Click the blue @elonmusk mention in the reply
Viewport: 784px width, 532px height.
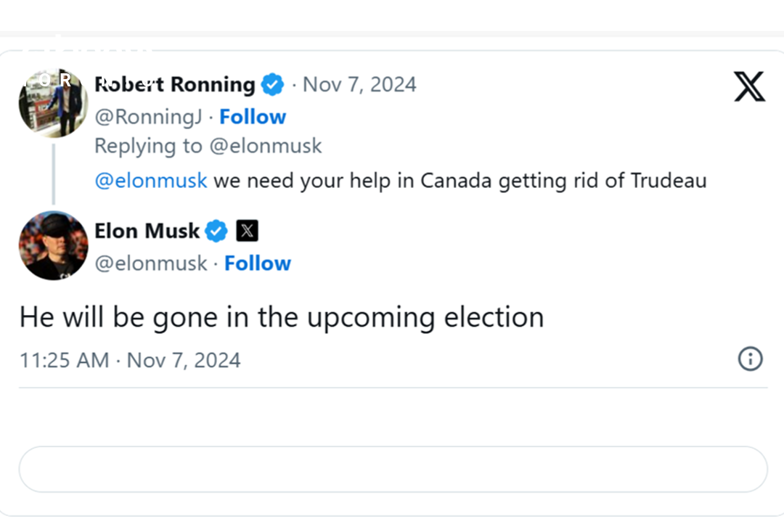pos(150,180)
